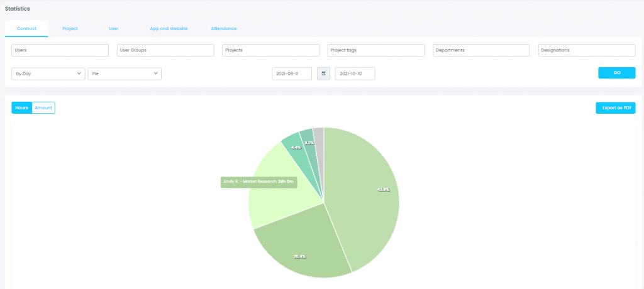Click the Designations filter field

click(x=587, y=50)
